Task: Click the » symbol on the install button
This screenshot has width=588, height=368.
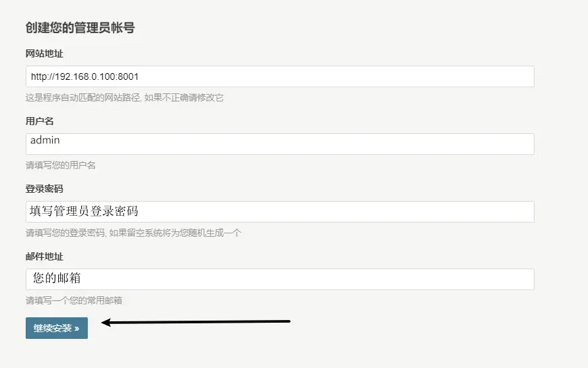Action: tap(77, 328)
